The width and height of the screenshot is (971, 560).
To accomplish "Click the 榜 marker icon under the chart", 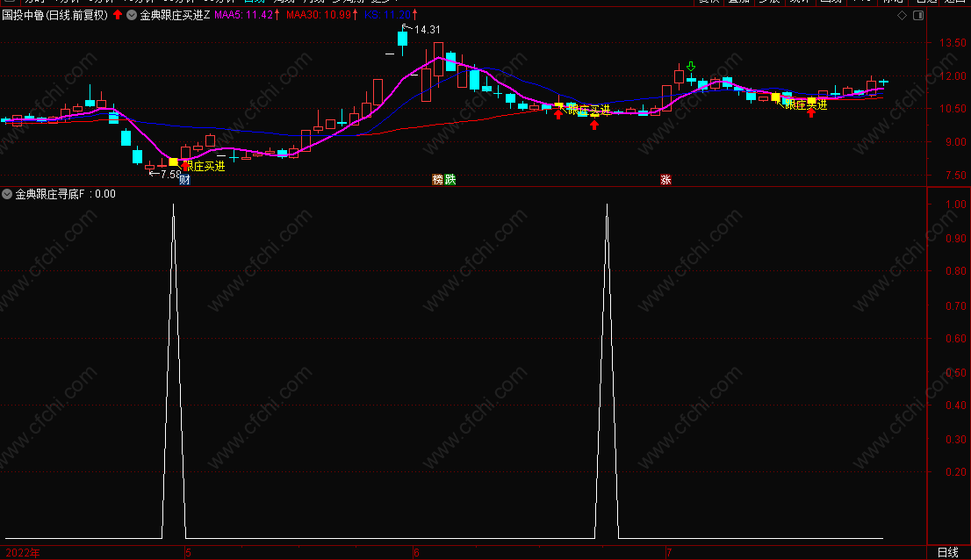I will coord(438,179).
